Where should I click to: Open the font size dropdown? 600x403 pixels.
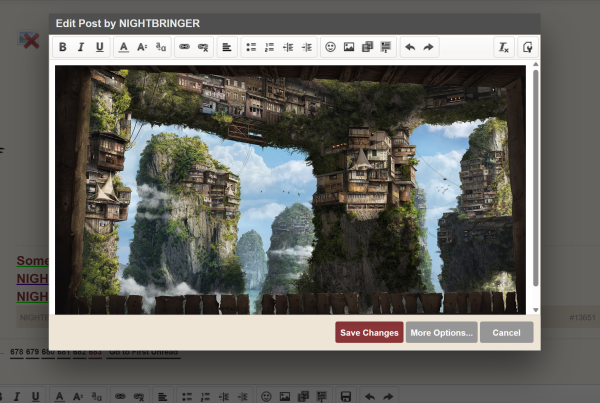[142, 47]
